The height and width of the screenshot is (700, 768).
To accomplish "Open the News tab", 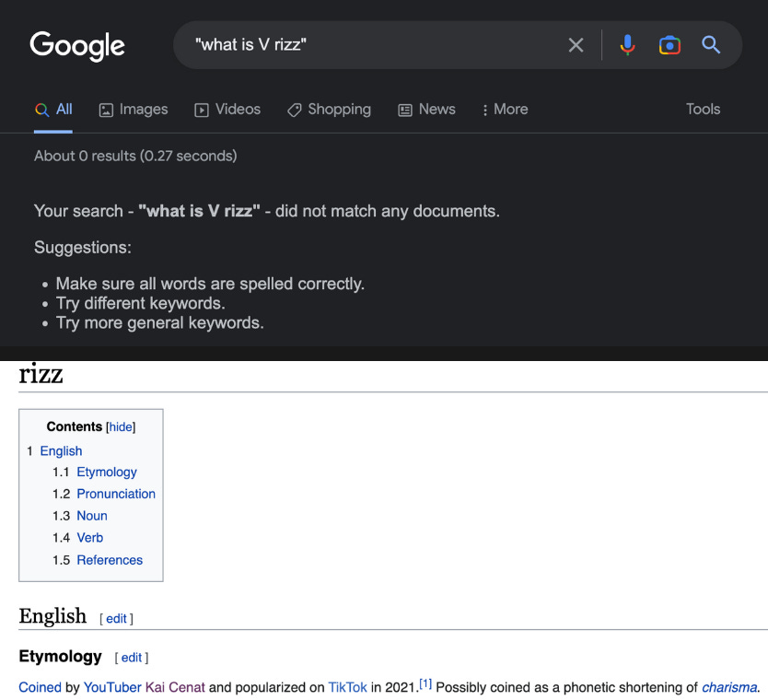I will coord(426,110).
